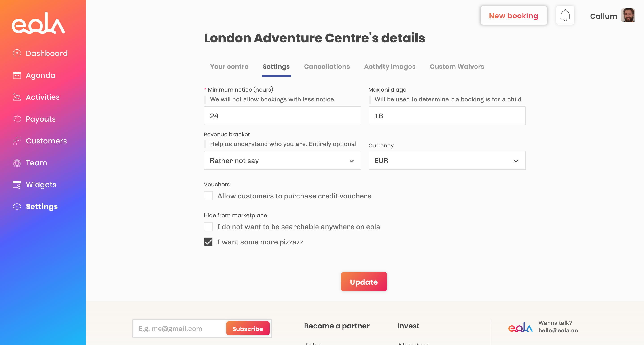The height and width of the screenshot is (345, 644).
Task: Open Agenda via the calendar icon
Action: click(17, 75)
